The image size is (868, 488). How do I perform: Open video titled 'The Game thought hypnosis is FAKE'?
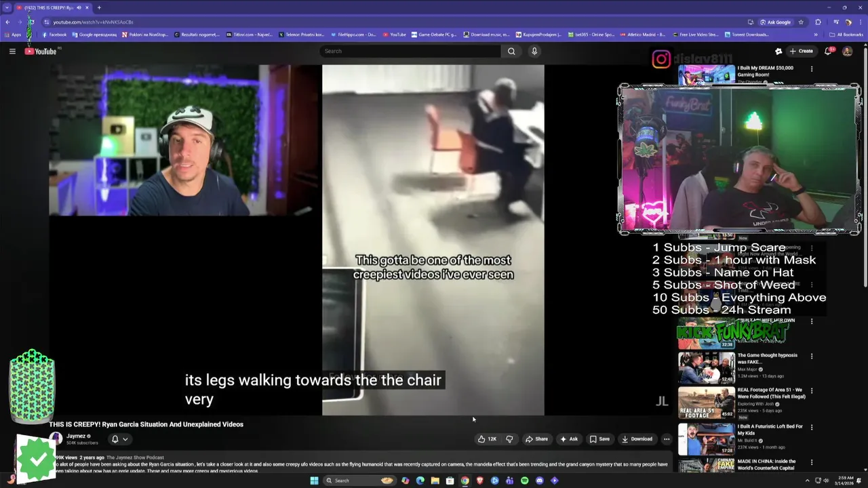click(767, 358)
